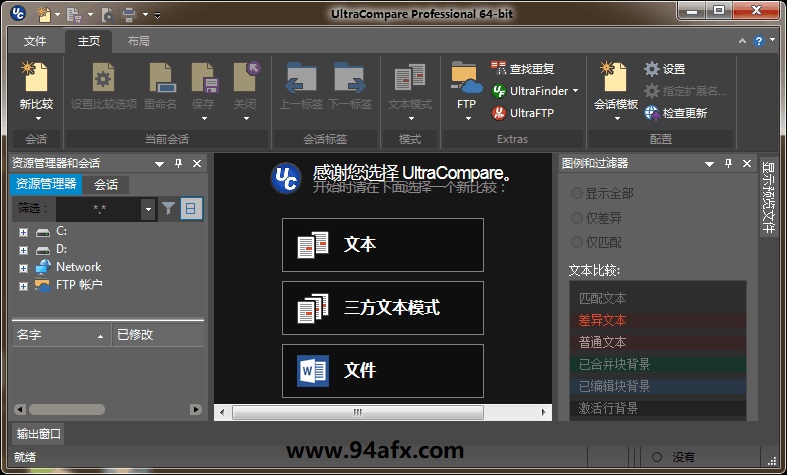Click the explorer panel scrollbar right arrow
The width and height of the screenshot is (787, 475).
coord(196,410)
